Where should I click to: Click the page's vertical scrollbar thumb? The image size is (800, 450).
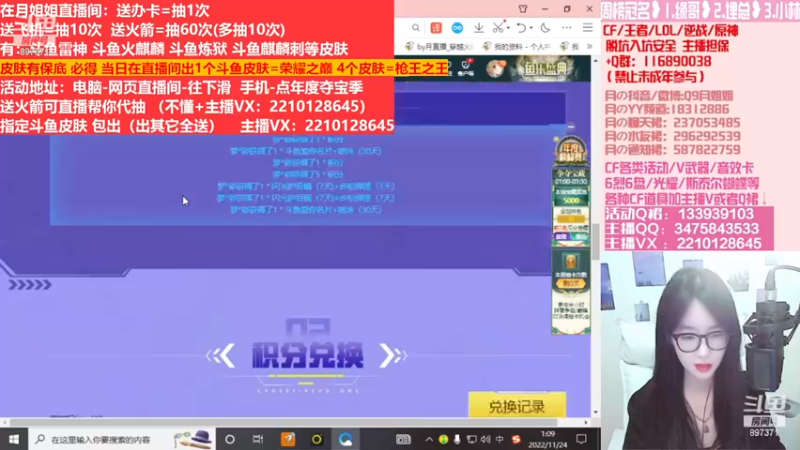[595, 241]
